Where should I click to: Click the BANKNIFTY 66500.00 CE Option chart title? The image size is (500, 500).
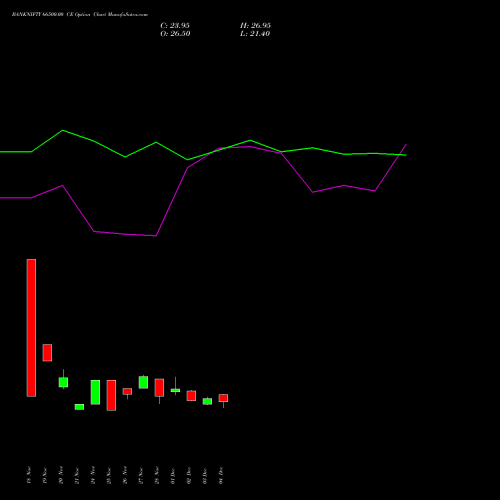click(x=80, y=15)
